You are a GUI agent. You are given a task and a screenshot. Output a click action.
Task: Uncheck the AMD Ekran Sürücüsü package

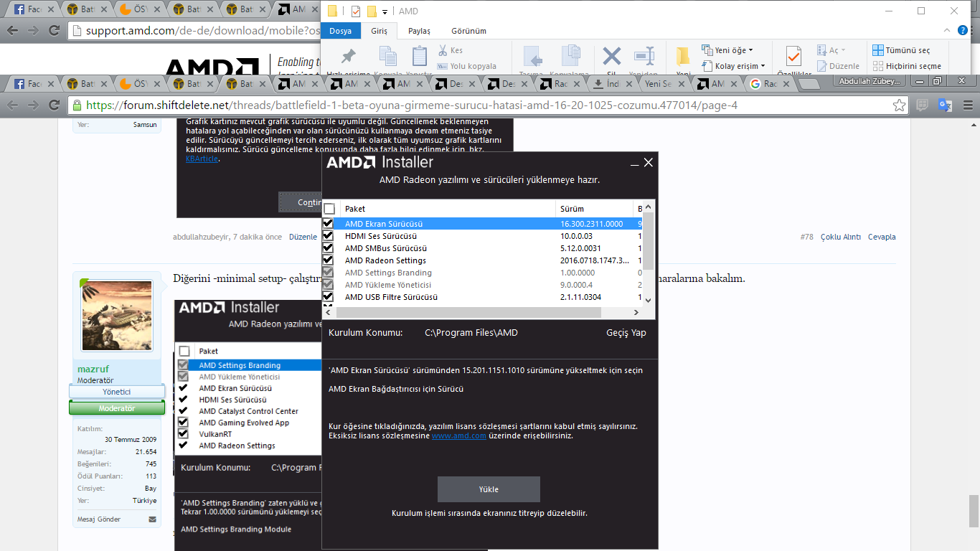[329, 224]
